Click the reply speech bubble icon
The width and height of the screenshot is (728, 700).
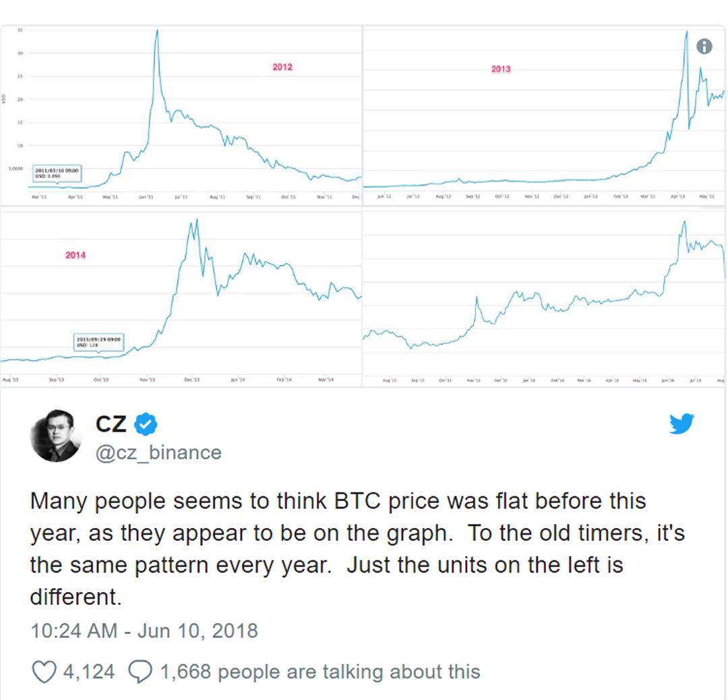click(x=139, y=671)
